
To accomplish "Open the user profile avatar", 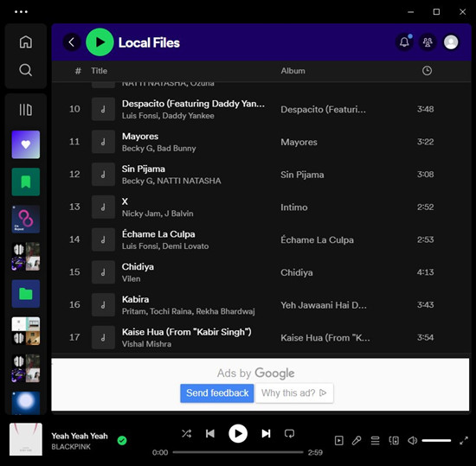I will (451, 42).
